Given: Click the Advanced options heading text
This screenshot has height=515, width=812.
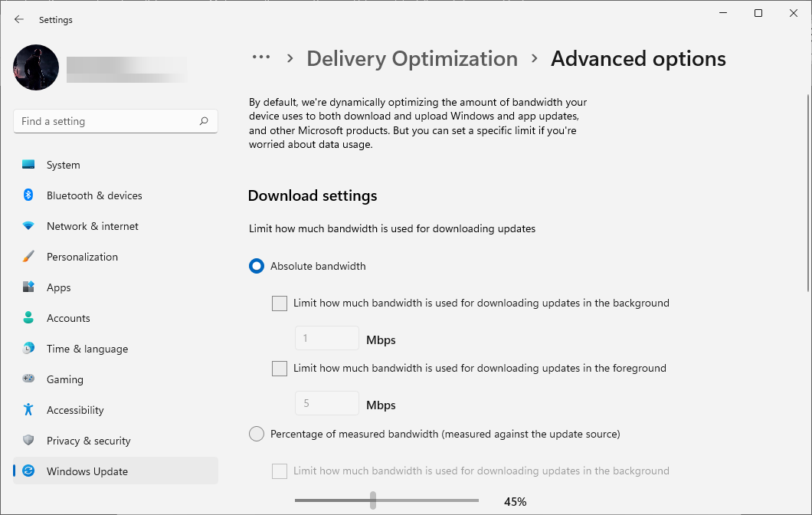Looking at the screenshot, I should point(638,58).
